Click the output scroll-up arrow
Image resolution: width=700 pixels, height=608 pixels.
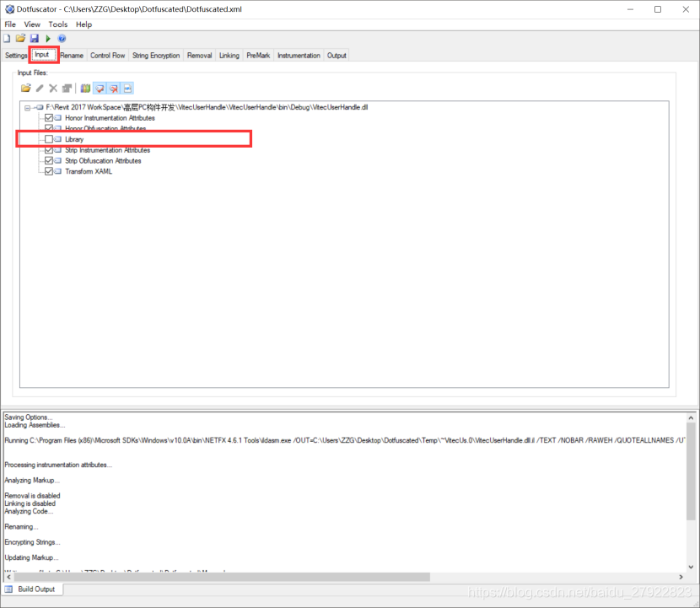tap(691, 418)
